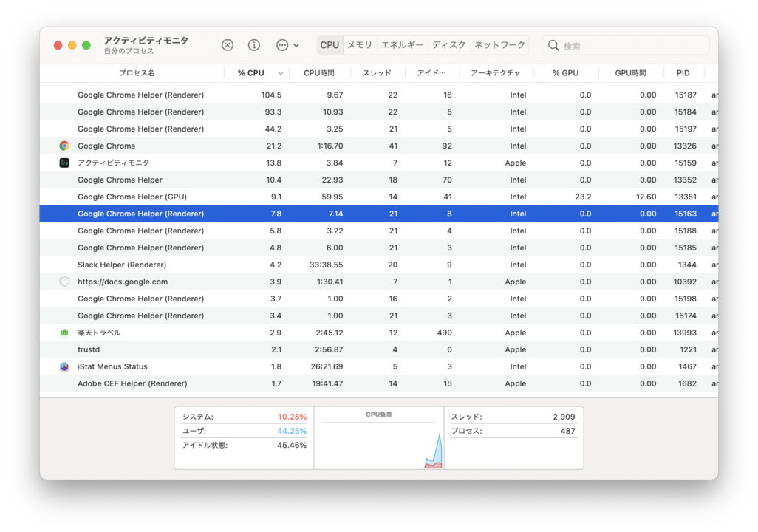Click the アクティビティモニタ process icon
This screenshot has height=532, width=758.
point(64,163)
